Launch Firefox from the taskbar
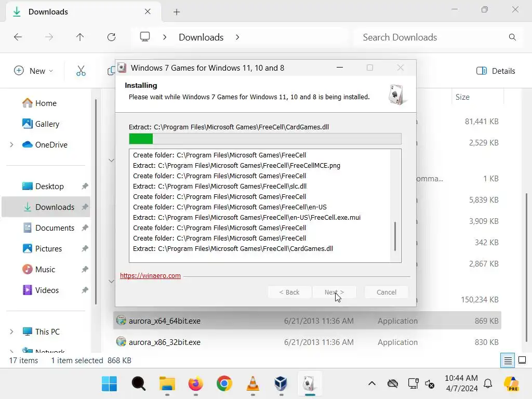The width and height of the screenshot is (532, 399). tap(196, 384)
